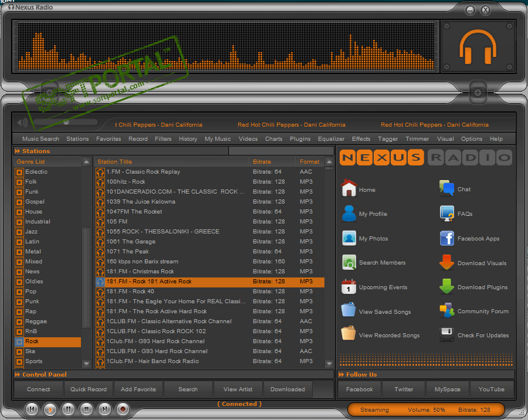Click the YouTube follow button
528x420 pixels.
492,389
